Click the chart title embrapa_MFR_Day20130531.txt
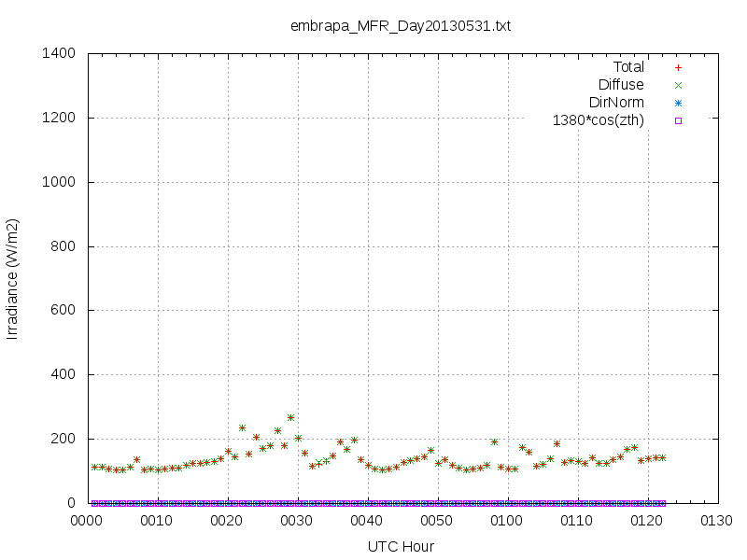The width and height of the screenshot is (747, 560). click(401, 26)
